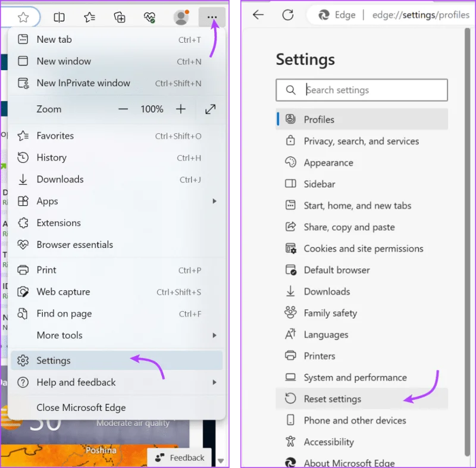476x468 pixels.
Task: Open Default browser settings
Action: 362,270
